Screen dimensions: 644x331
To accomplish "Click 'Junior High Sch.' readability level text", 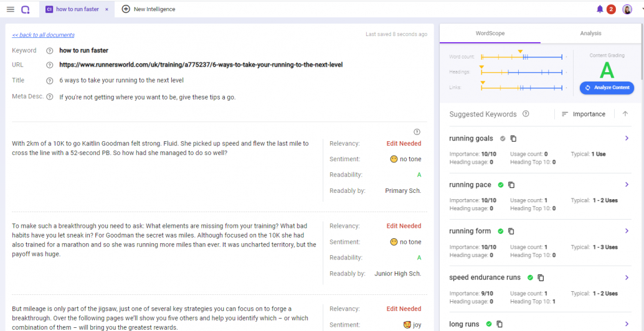I will point(397,274).
